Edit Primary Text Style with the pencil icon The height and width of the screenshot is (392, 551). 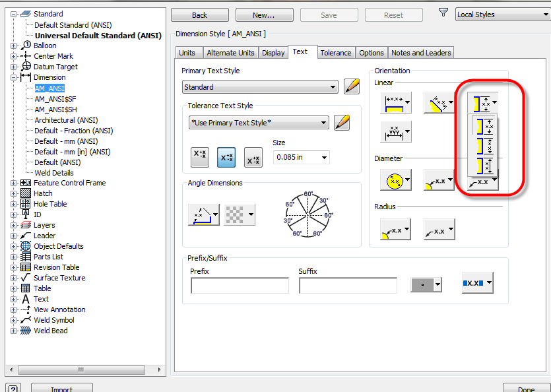(352, 86)
